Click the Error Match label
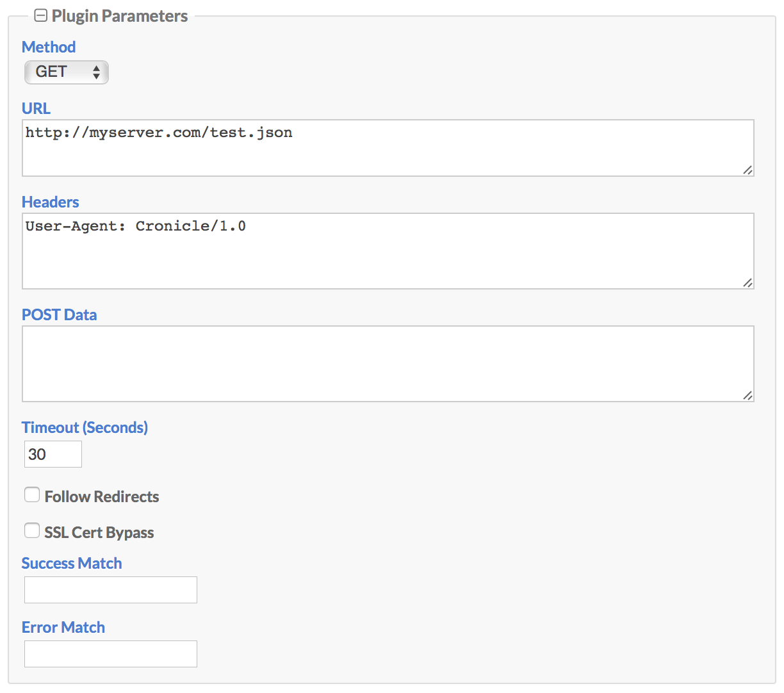Image resolution: width=784 pixels, height=693 pixels. 63,627
